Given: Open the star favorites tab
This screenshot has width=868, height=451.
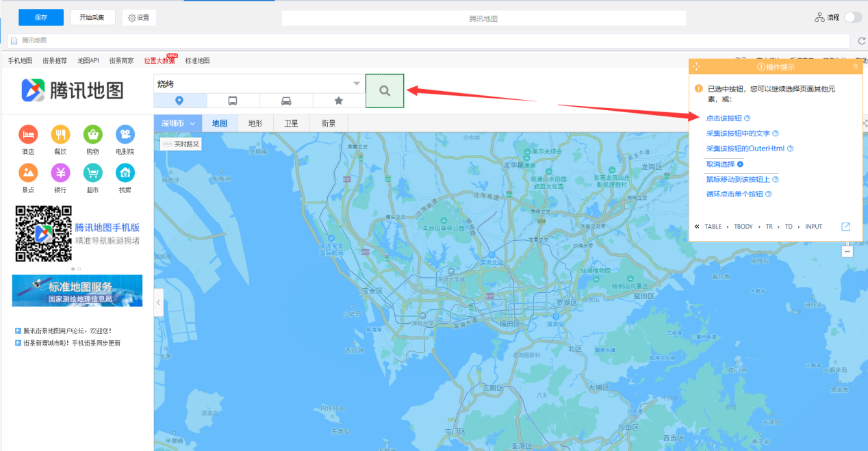Looking at the screenshot, I should 338,101.
